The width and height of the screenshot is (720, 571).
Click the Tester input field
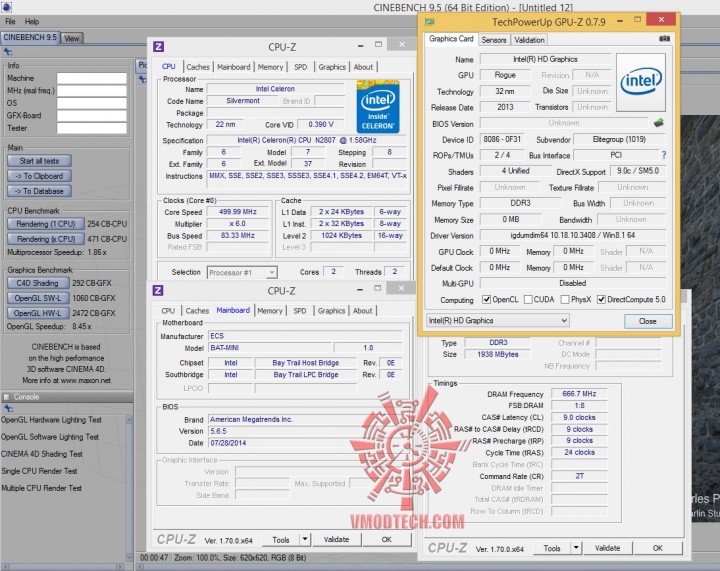(x=91, y=128)
